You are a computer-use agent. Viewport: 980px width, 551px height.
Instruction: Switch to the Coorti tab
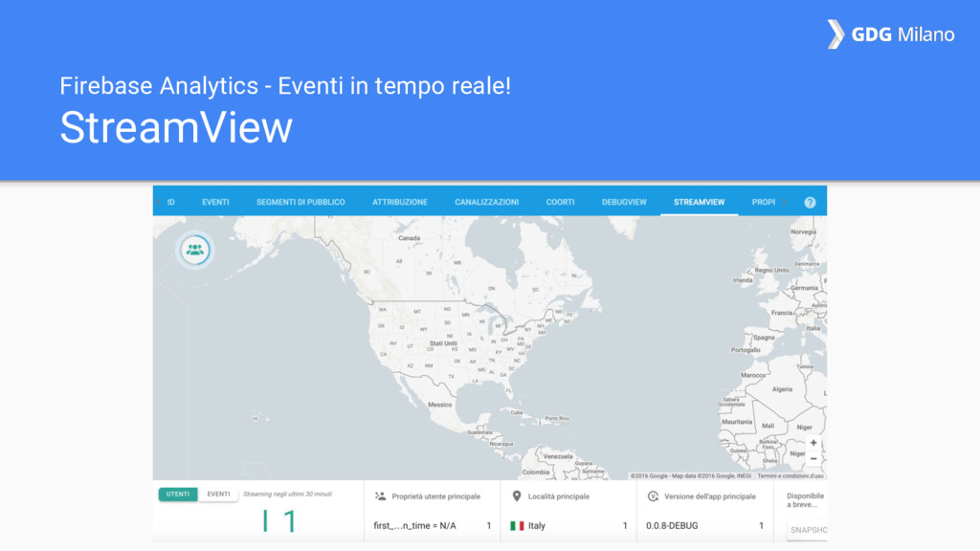click(560, 202)
